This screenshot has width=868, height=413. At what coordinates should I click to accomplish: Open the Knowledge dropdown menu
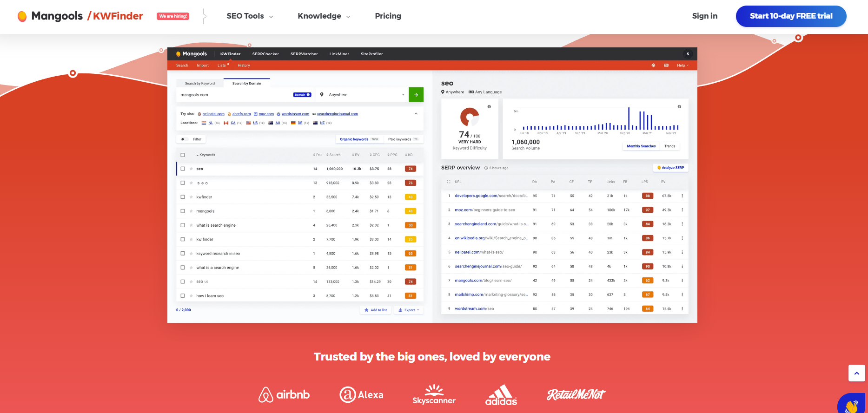pyautogui.click(x=324, y=16)
